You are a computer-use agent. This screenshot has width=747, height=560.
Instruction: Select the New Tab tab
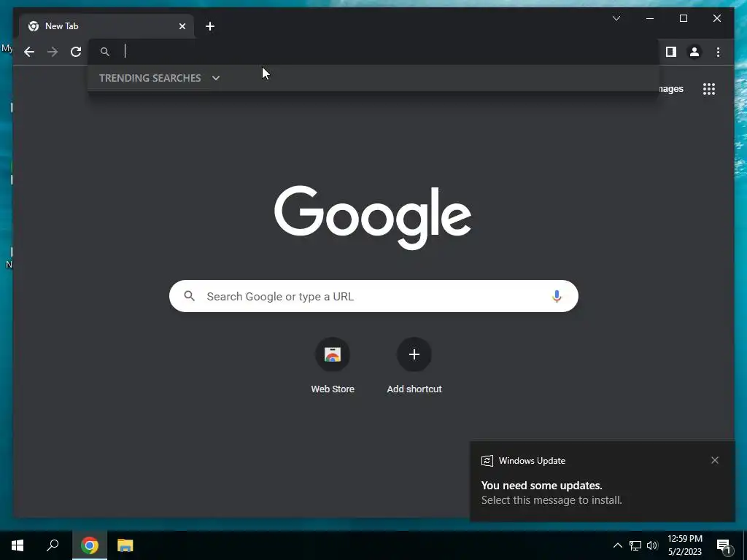coord(107,26)
